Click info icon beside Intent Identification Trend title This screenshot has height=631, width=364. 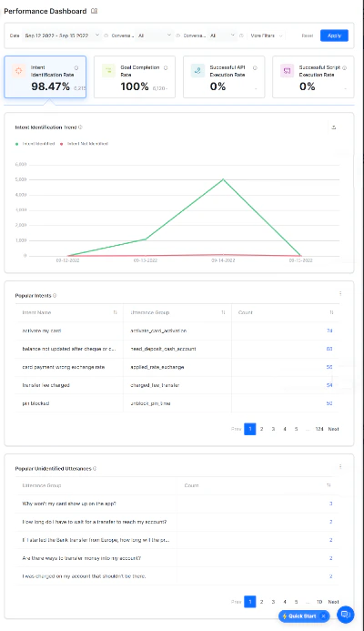click(80, 127)
